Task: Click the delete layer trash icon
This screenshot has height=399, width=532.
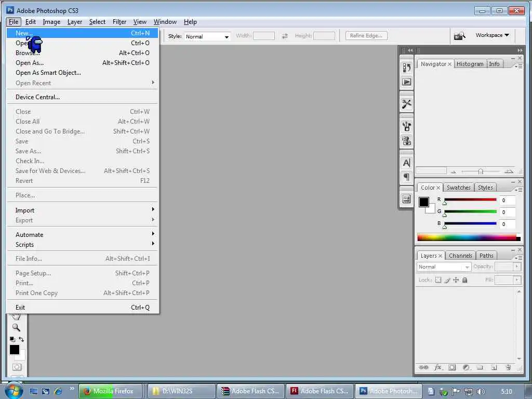Action: click(x=508, y=367)
